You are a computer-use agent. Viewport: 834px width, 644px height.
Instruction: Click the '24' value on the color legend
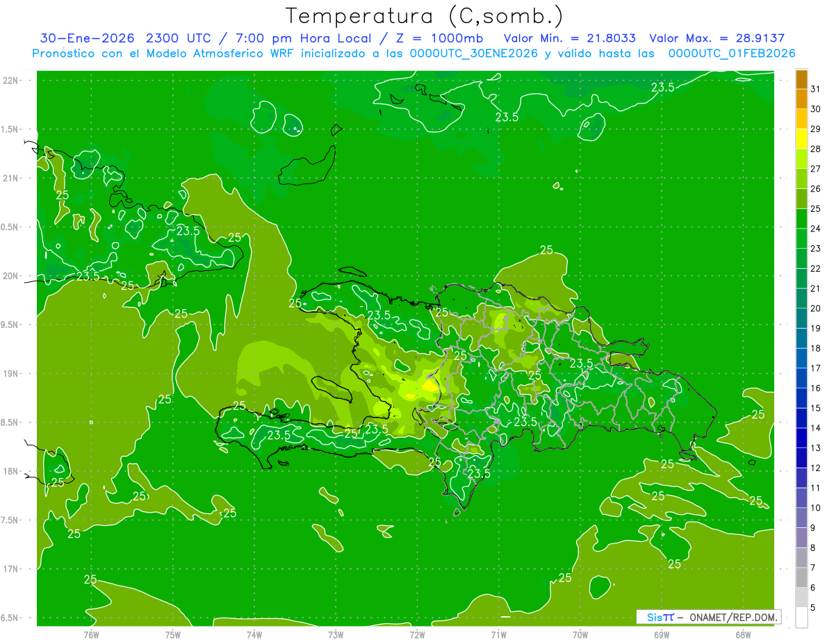coord(816,229)
